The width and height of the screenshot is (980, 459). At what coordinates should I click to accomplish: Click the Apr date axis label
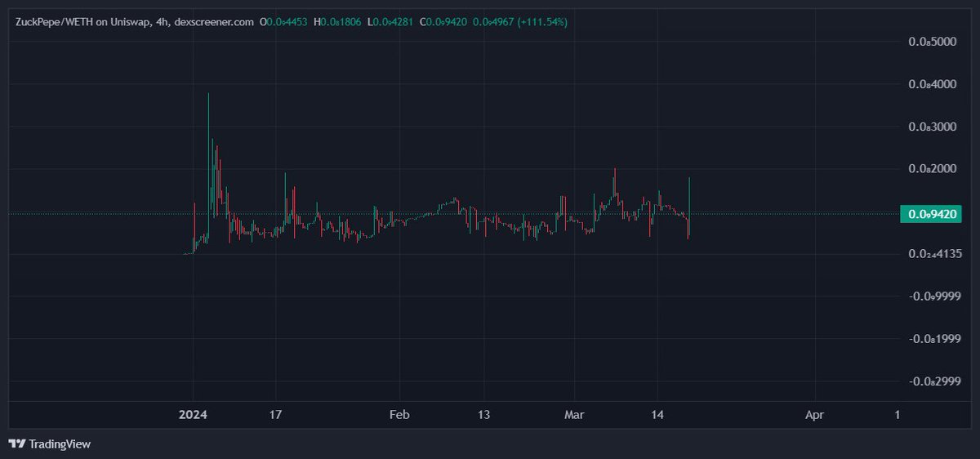[814, 414]
